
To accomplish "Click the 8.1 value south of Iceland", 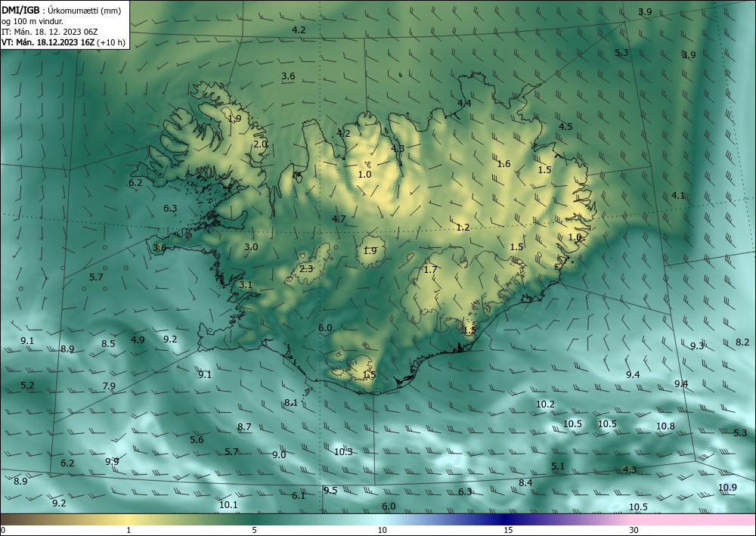I will pyautogui.click(x=291, y=403).
